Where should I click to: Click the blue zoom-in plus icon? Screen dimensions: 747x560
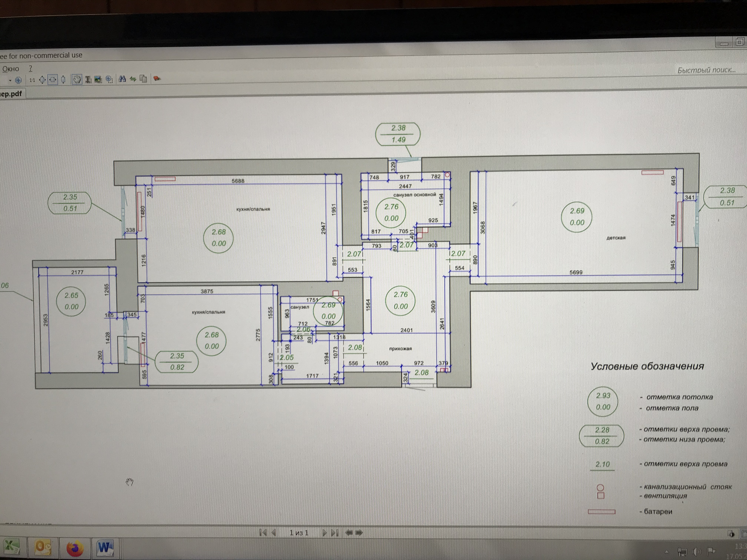pos(18,80)
